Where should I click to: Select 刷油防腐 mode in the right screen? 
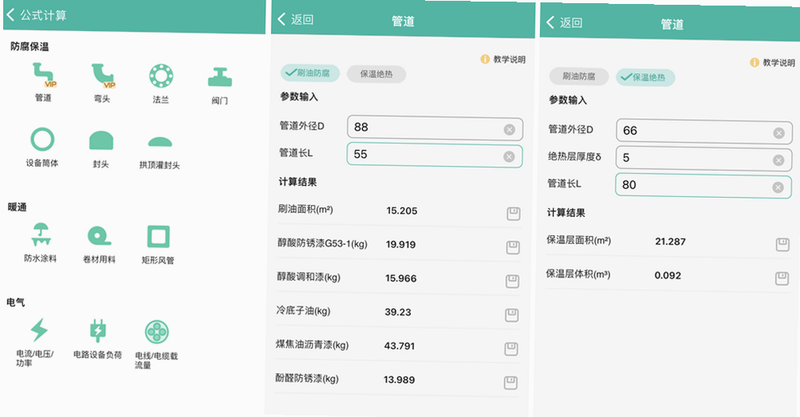[x=579, y=76]
